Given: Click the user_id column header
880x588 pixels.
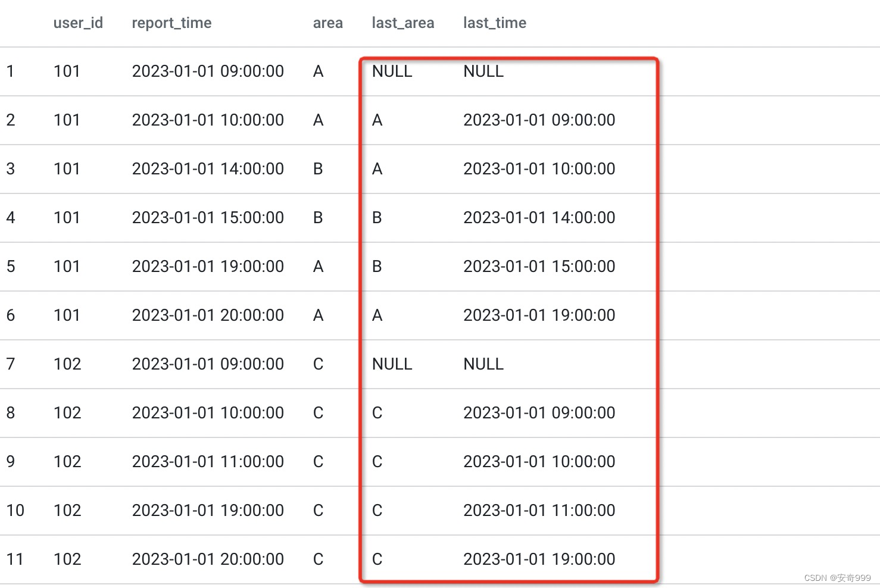Looking at the screenshot, I should pyautogui.click(x=78, y=23).
